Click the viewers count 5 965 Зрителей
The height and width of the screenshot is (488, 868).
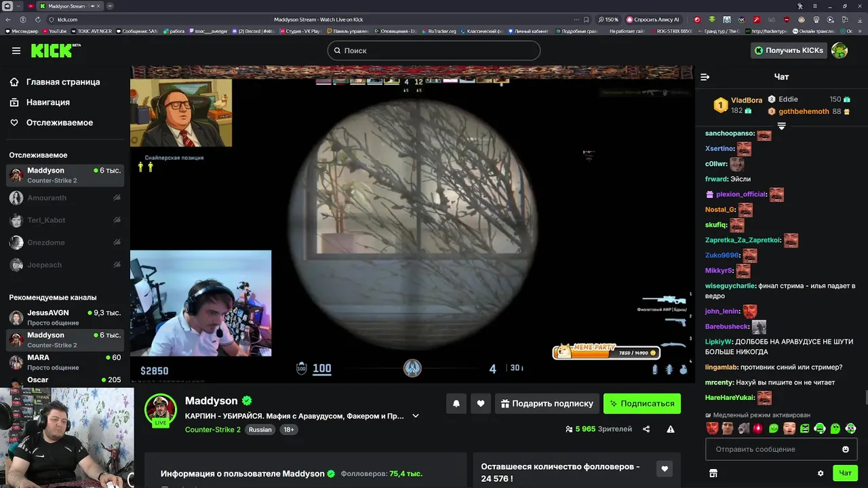[598, 429]
